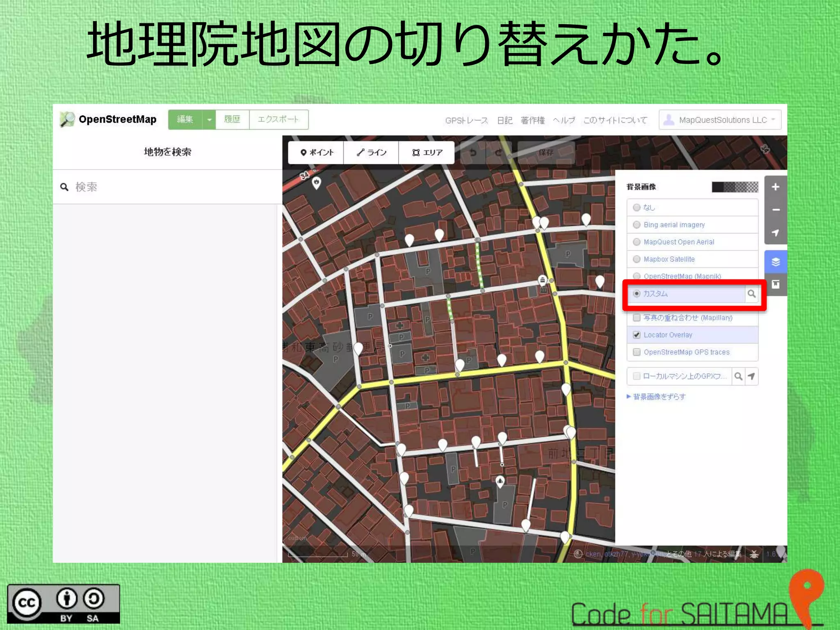Select the カスタム custom background radio
The width and height of the screenshot is (840, 630).
[637, 294]
